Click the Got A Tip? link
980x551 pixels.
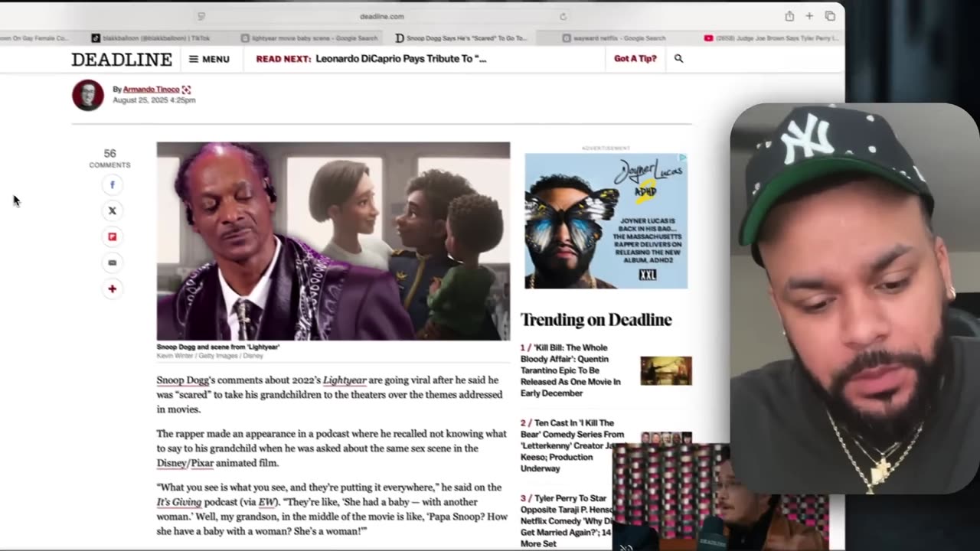[635, 58]
